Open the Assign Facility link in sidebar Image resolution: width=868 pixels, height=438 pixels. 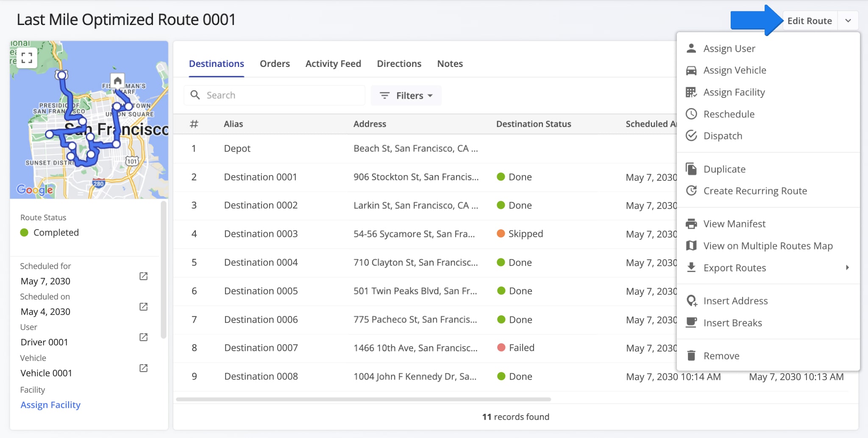pos(50,405)
